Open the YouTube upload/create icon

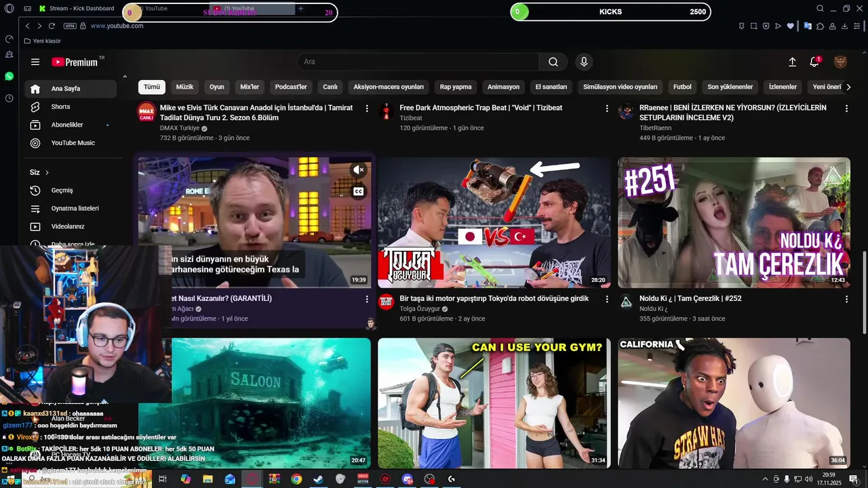792,62
